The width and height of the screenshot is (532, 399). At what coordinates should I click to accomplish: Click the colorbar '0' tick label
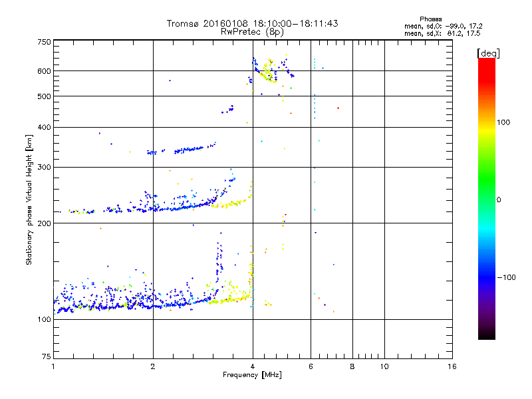[x=499, y=200]
